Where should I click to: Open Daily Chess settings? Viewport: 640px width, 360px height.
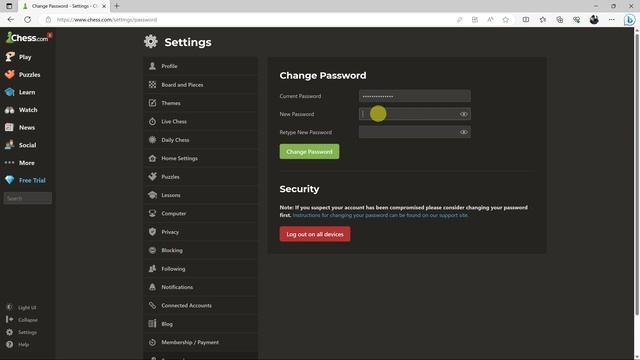(200, 140)
